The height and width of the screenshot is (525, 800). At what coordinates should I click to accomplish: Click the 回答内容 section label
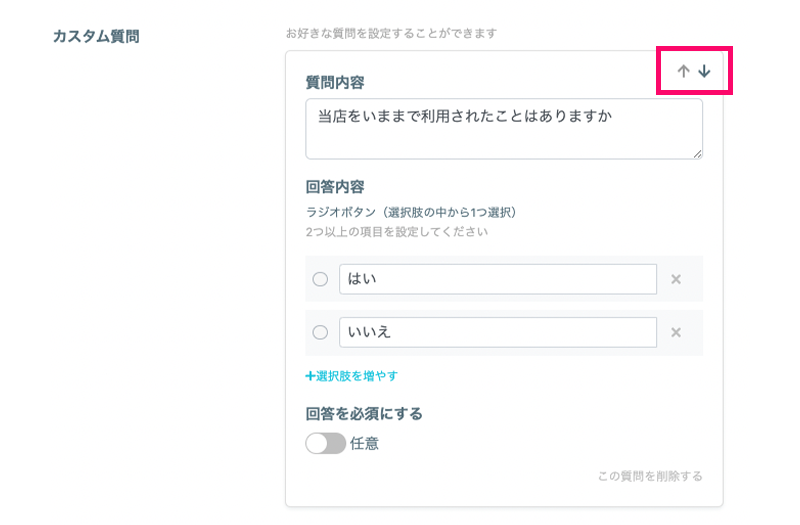pos(335,187)
